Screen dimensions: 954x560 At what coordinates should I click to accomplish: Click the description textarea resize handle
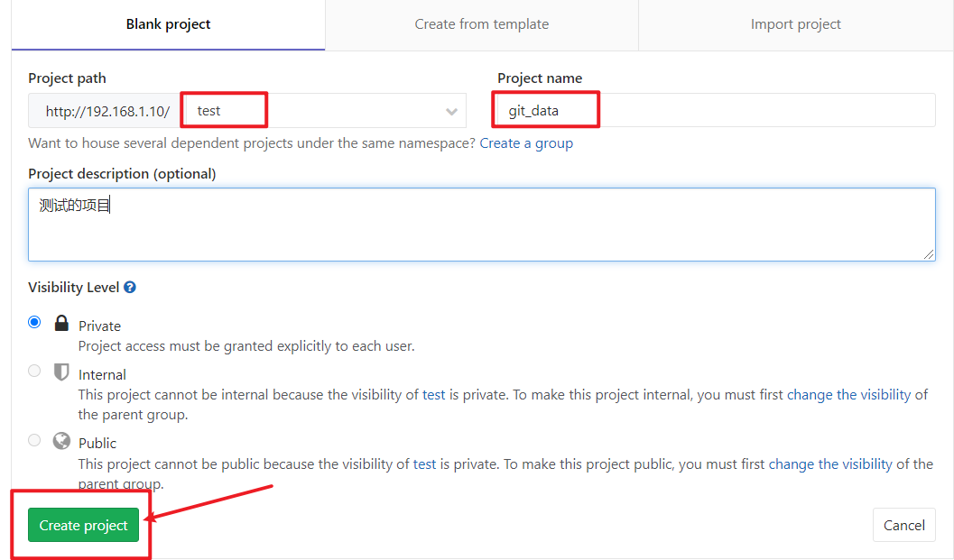(929, 254)
